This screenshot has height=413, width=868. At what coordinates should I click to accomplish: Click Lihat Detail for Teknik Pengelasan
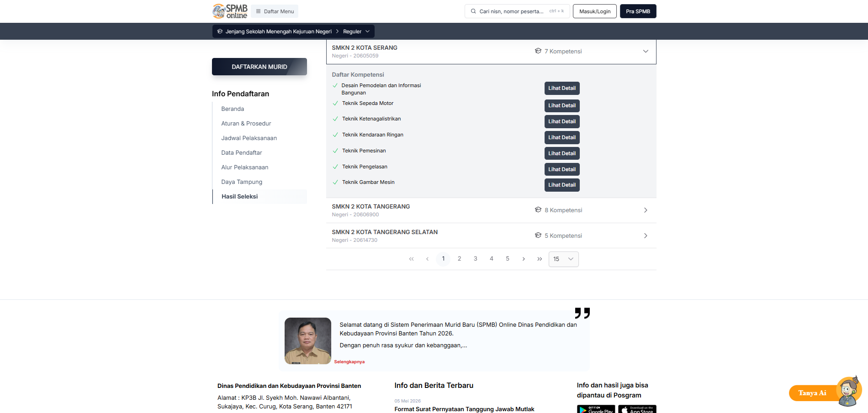562,169
